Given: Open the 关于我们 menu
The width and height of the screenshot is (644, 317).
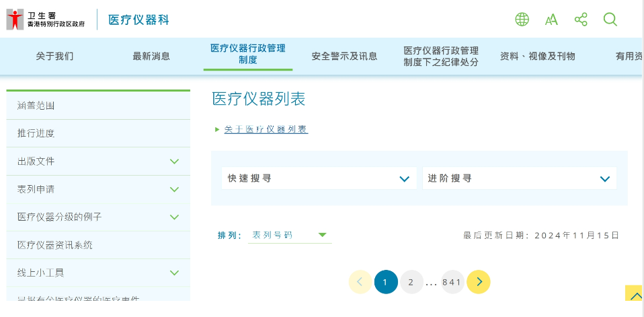Looking at the screenshot, I should [54, 57].
